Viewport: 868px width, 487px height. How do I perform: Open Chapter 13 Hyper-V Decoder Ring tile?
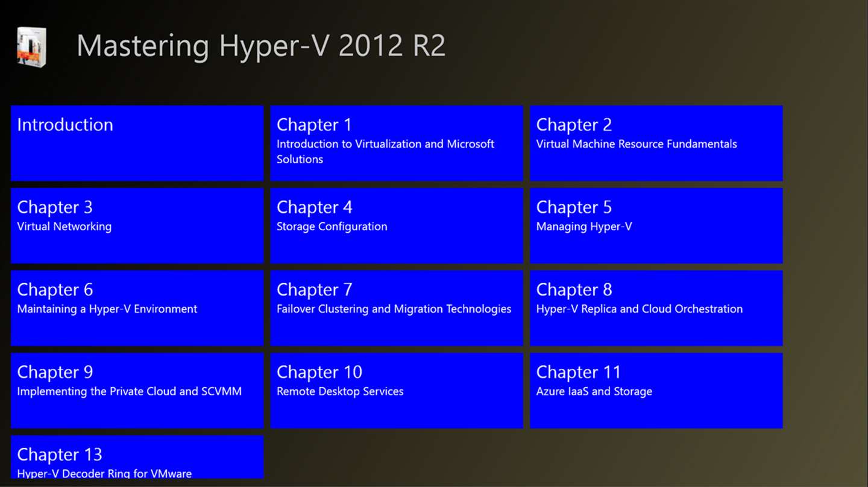tap(137, 457)
